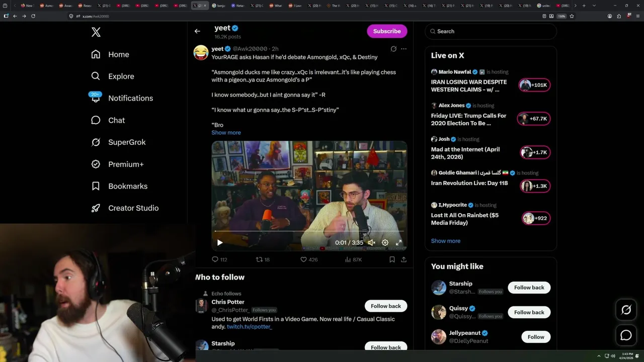Subscribe to yeet
644x362 pixels.
[x=387, y=31]
